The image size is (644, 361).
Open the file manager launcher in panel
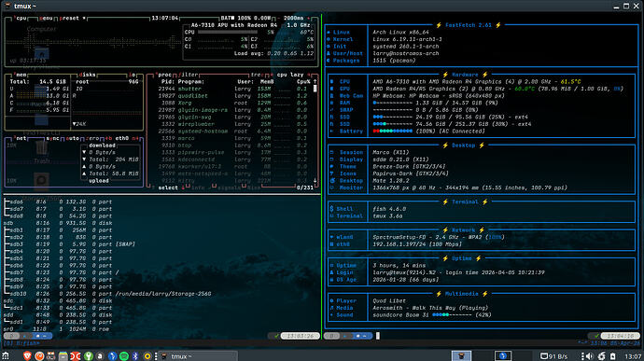[63, 356]
